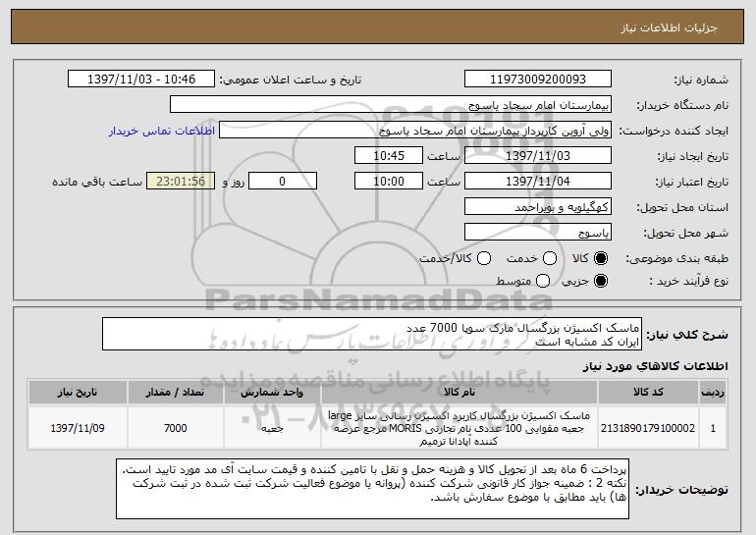
Task: Click the request creator name field
Action: click(415, 131)
